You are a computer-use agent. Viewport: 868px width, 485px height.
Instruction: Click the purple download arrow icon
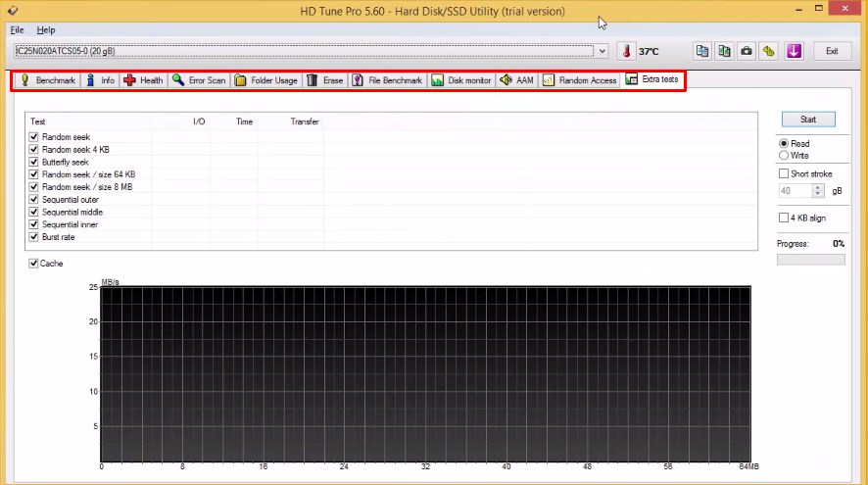(x=794, y=51)
